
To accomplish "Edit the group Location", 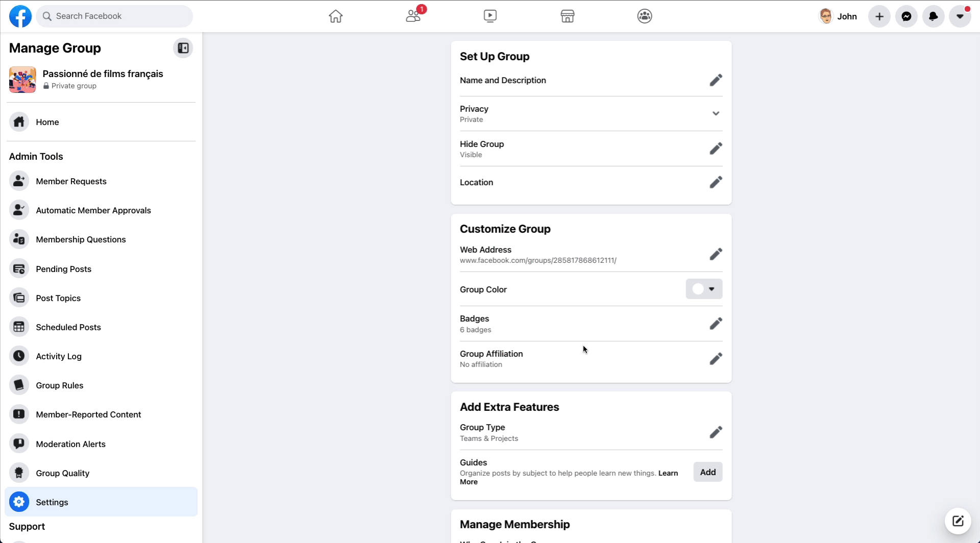I will (716, 182).
